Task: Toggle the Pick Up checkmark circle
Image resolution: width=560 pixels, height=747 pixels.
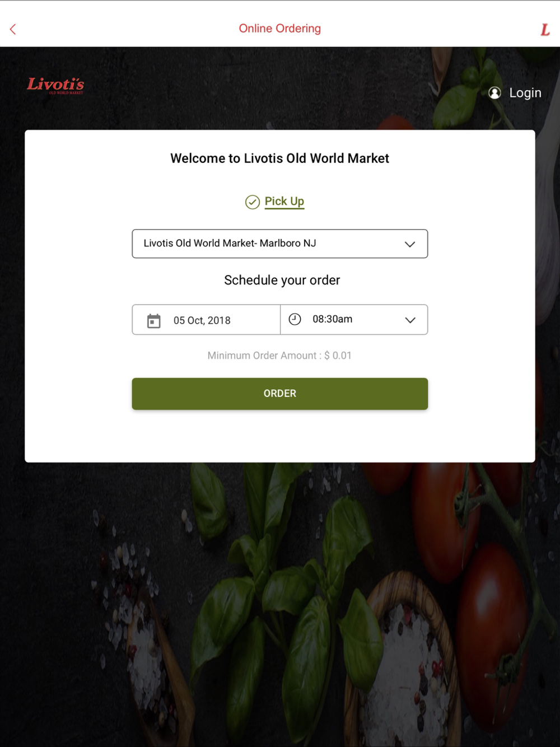Action: pyautogui.click(x=253, y=202)
